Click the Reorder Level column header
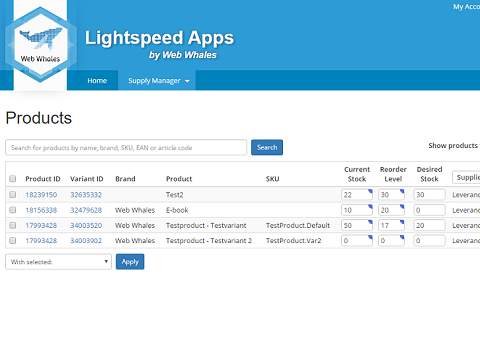 tap(393, 174)
